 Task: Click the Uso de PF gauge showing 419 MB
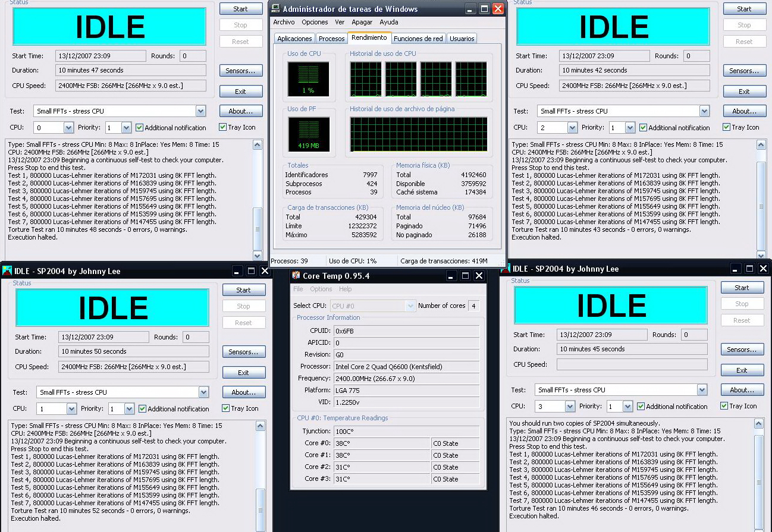pyautogui.click(x=308, y=134)
